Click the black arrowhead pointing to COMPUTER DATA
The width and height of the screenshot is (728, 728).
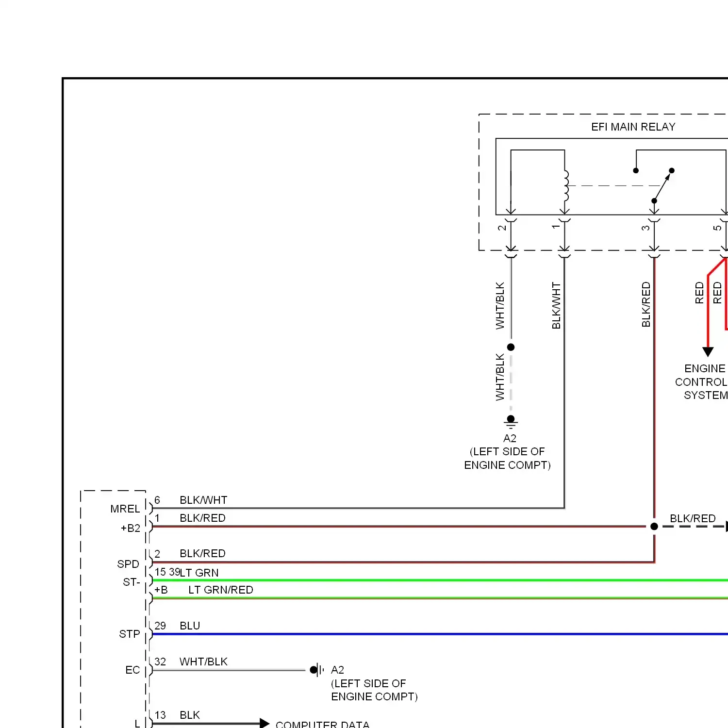pos(265,723)
